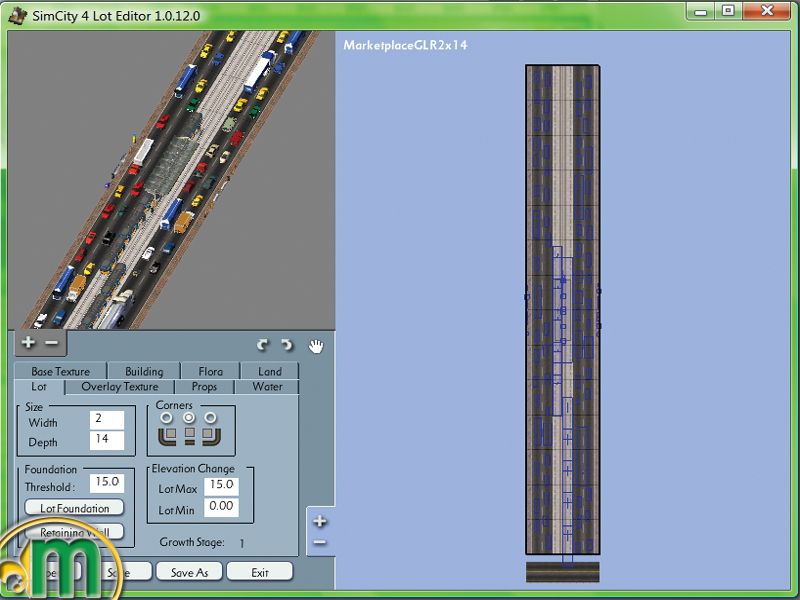Click the Growth Stage value
This screenshot has width=800, height=600.
241,543
